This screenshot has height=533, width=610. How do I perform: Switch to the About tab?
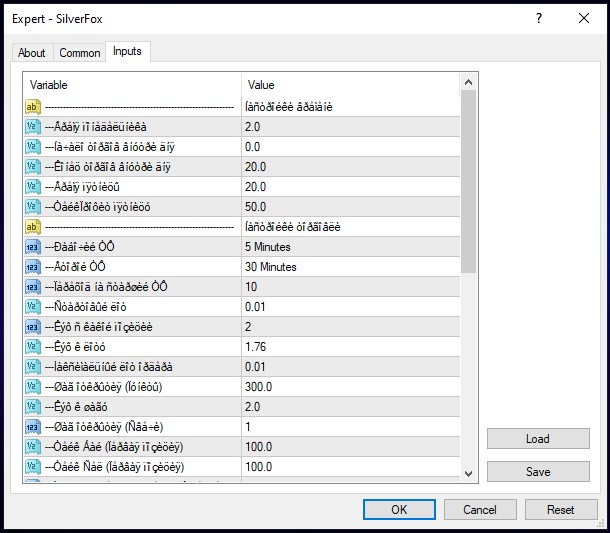32,53
